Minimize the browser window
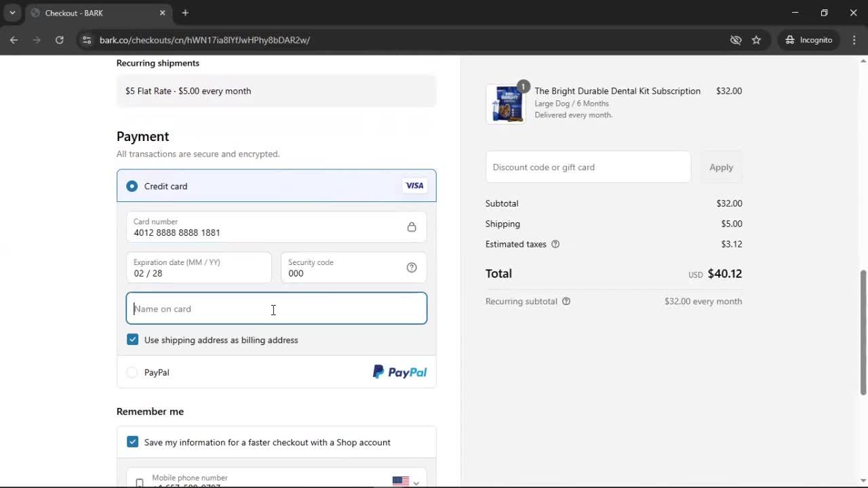Screen dimensions: 868x488 click(795, 13)
